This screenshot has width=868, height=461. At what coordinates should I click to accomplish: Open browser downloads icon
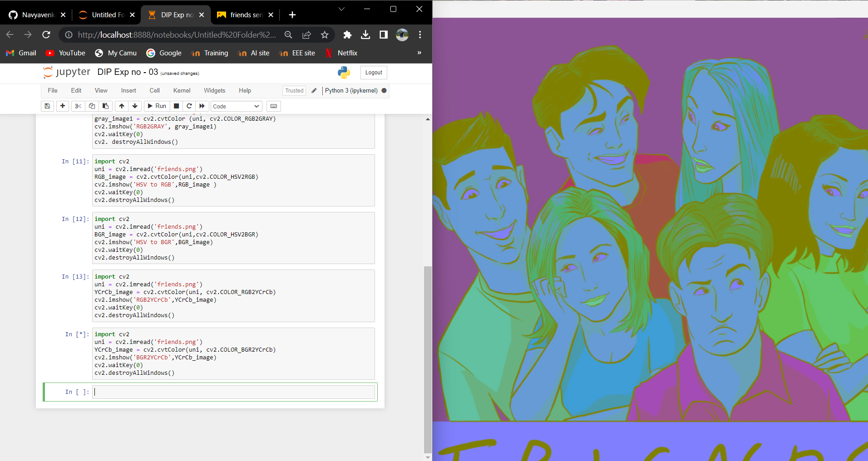(365, 35)
